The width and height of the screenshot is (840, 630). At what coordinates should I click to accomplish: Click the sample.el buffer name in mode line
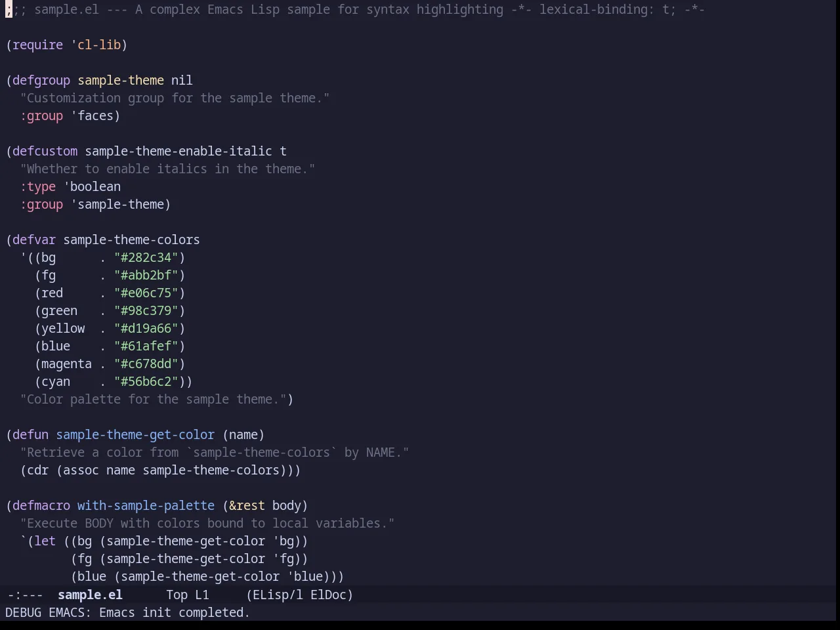point(90,595)
